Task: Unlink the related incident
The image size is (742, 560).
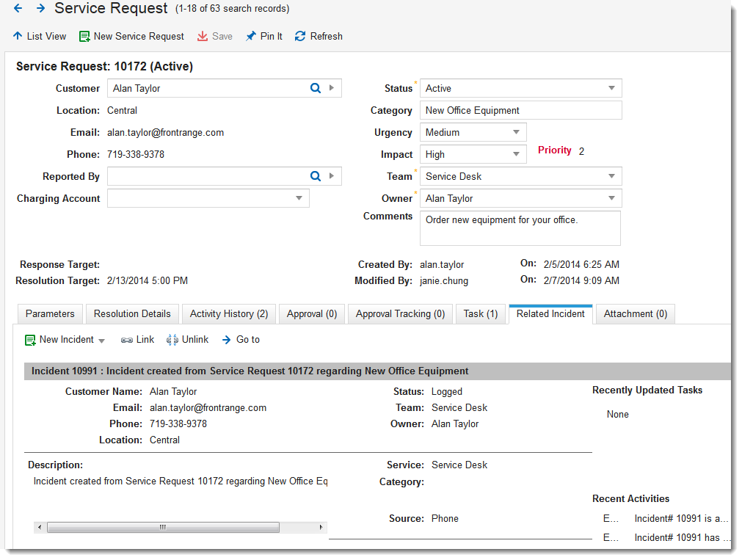Action: tap(187, 339)
